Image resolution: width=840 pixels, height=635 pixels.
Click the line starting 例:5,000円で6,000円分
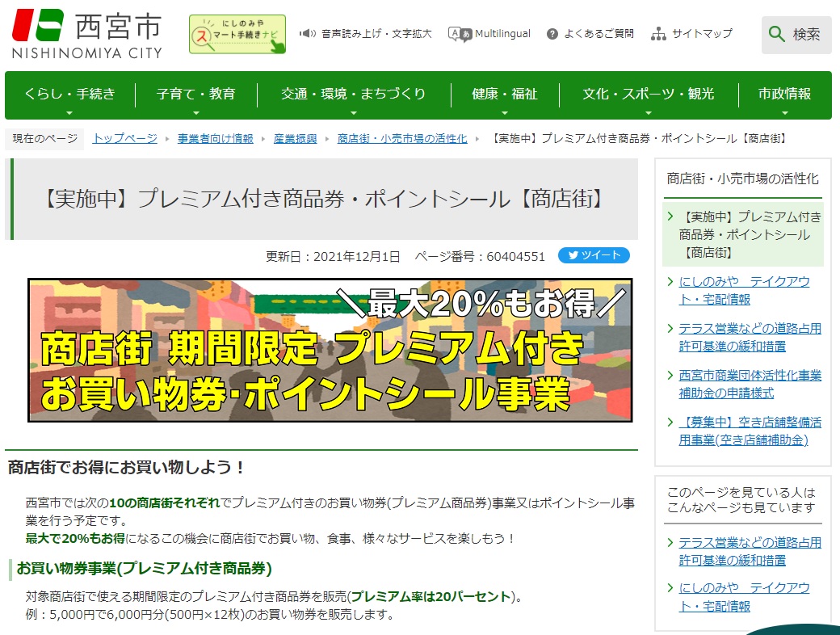click(209, 615)
